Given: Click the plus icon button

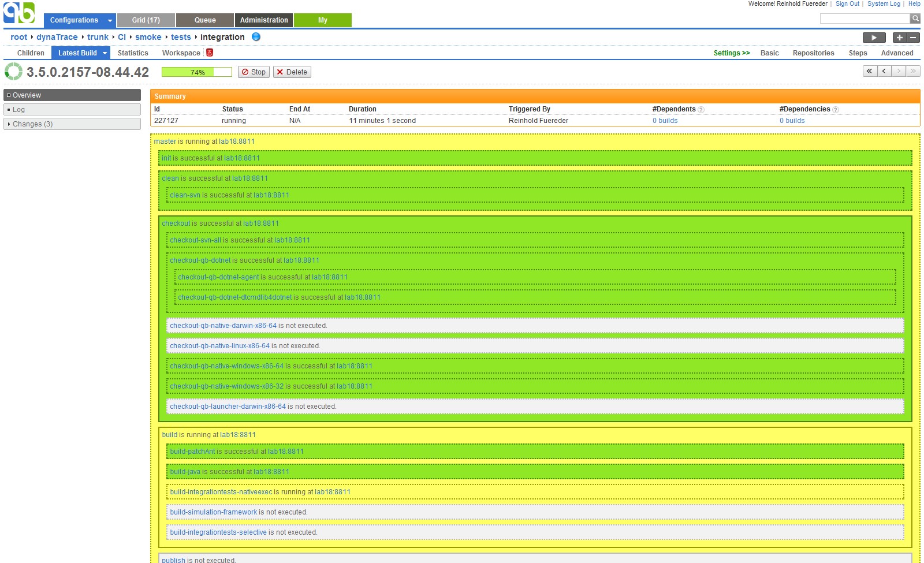Looking at the screenshot, I should (899, 38).
